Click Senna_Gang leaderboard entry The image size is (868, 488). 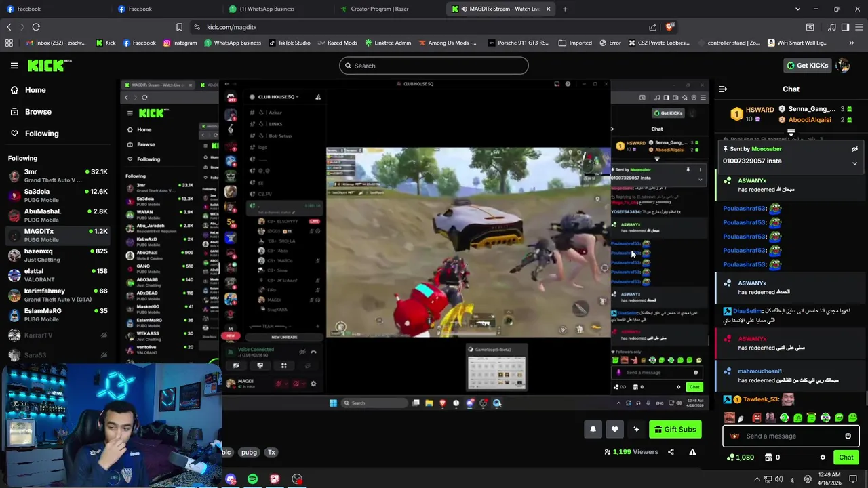[x=816, y=109]
